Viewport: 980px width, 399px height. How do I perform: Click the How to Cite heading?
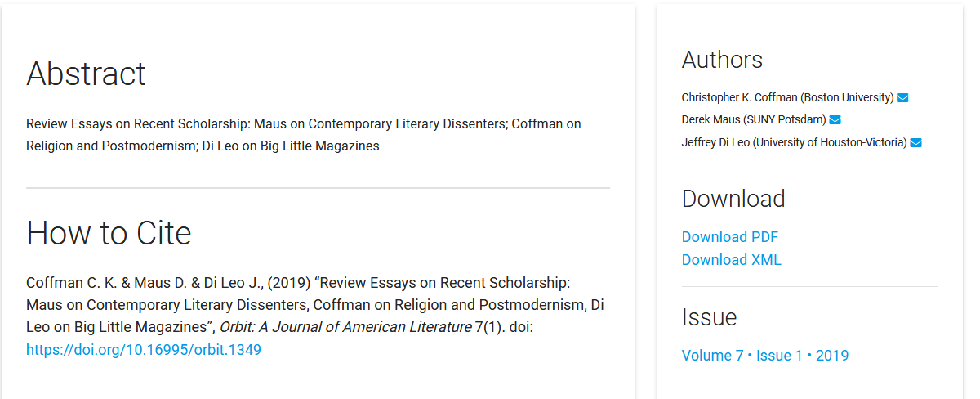click(109, 233)
